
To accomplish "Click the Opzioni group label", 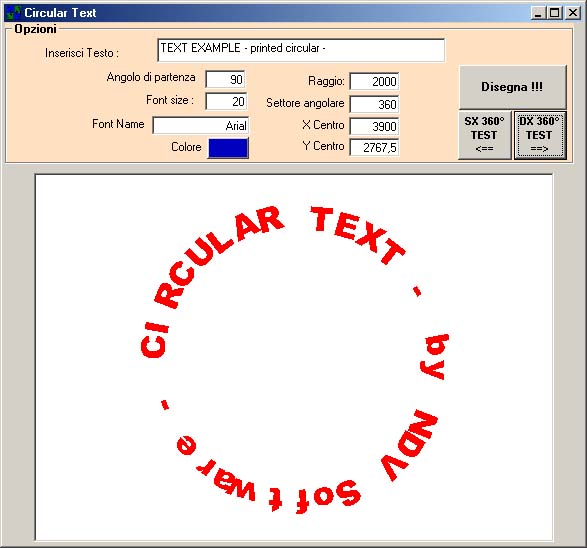I will click(x=36, y=29).
